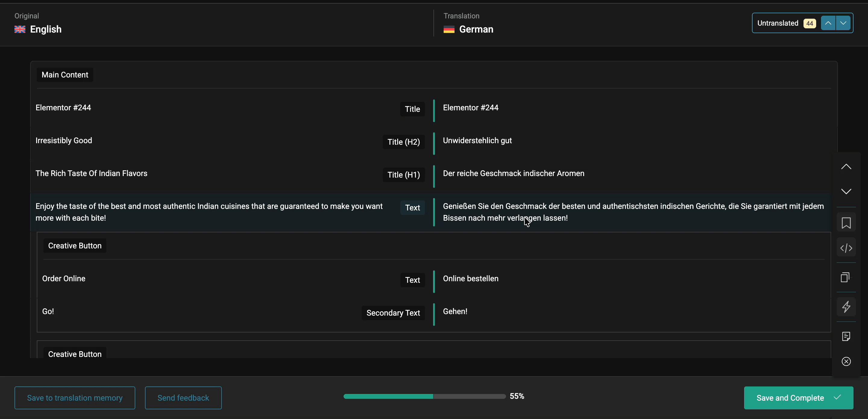Dismiss the sidebar with the circled X icon
This screenshot has height=419, width=868.
(x=846, y=361)
